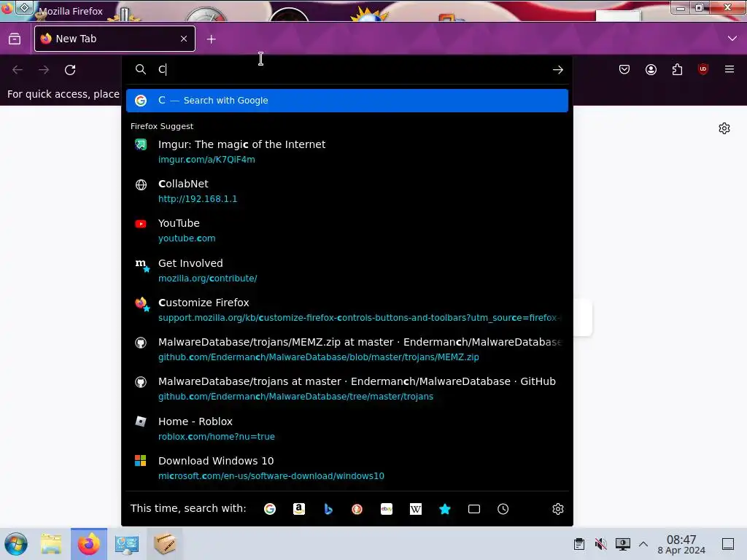This screenshot has height=560, width=747.
Task: Open the MEMZ.zip GitHub suggestion
Action: pos(347,349)
